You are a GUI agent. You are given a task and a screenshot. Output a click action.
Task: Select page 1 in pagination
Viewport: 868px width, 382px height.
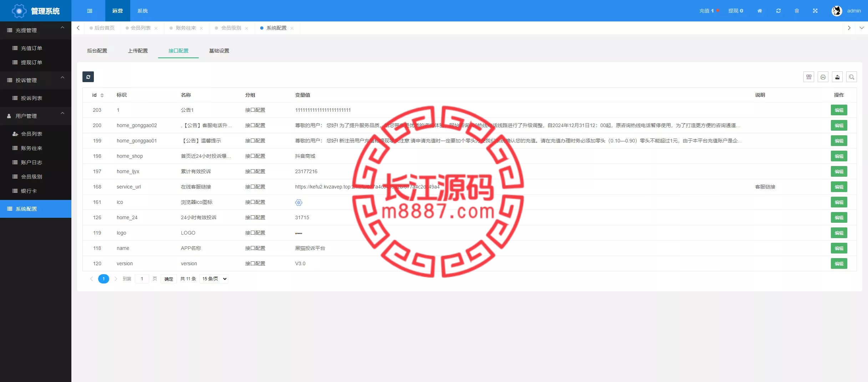(x=104, y=279)
